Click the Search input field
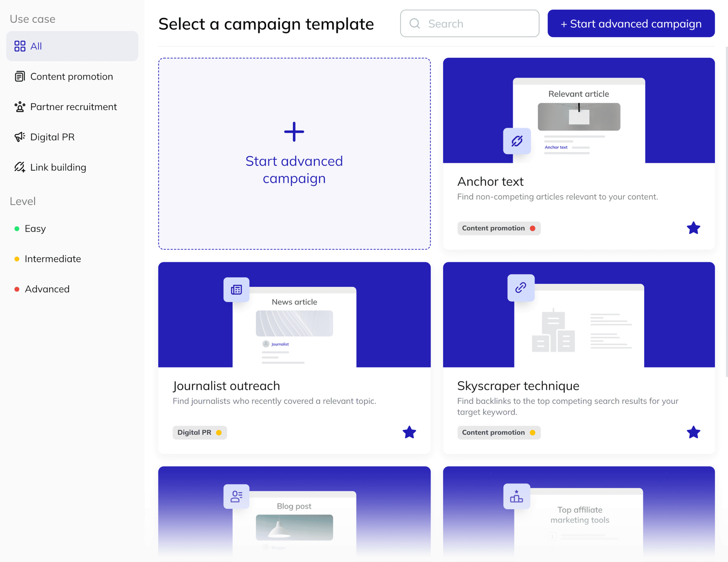The width and height of the screenshot is (728, 562). [x=469, y=23]
